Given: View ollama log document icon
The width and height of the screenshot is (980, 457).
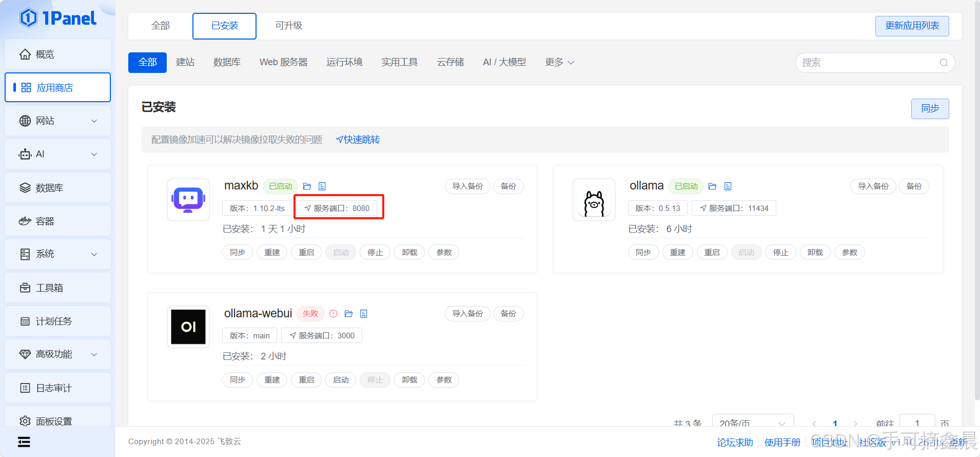Looking at the screenshot, I should tap(728, 186).
